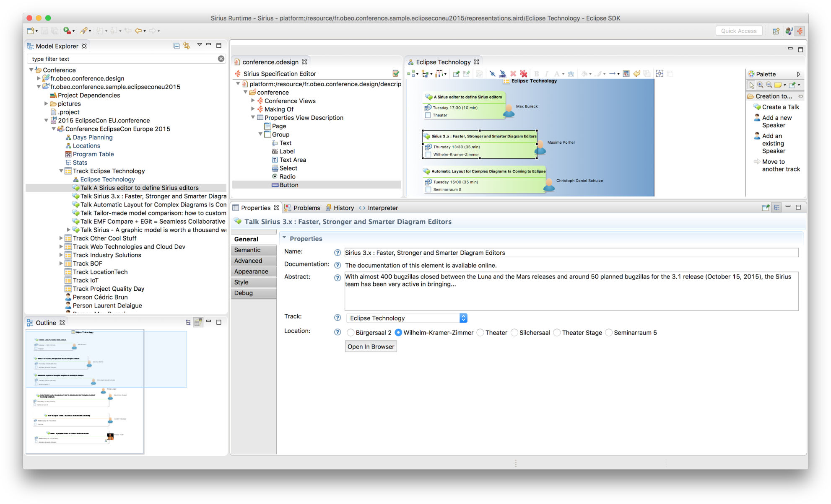
Task: Click the Run external tools icon
Action: (x=67, y=31)
